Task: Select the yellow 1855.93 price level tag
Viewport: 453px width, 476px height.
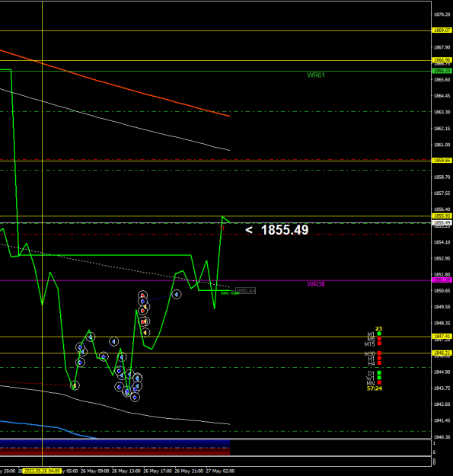Action: [x=442, y=216]
